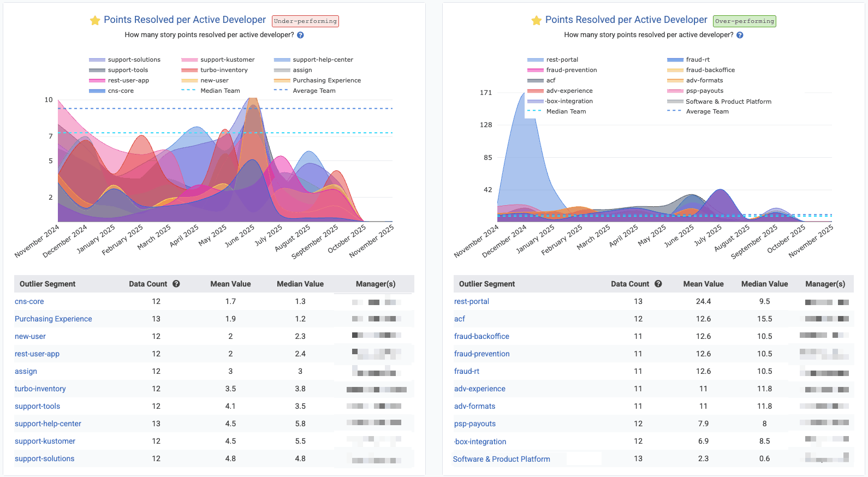This screenshot has width=868, height=477.
Task: Click the turbo-inventory legend color swatch
Action: pyautogui.click(x=189, y=70)
